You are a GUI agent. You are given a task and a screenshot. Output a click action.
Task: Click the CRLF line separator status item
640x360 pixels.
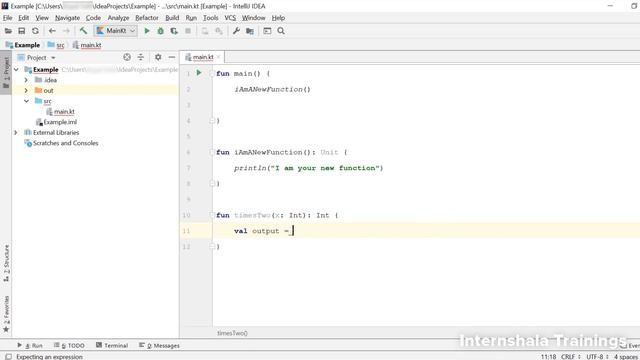(570, 357)
